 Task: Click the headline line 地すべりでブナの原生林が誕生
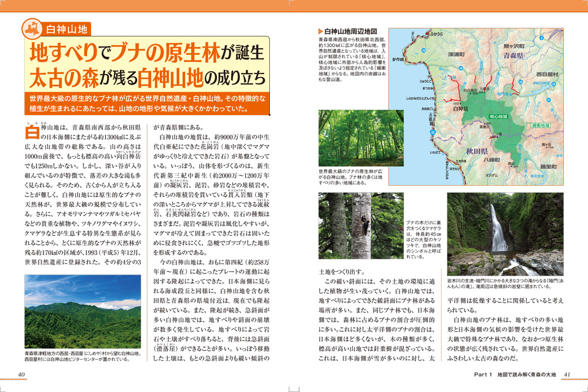coord(146,52)
